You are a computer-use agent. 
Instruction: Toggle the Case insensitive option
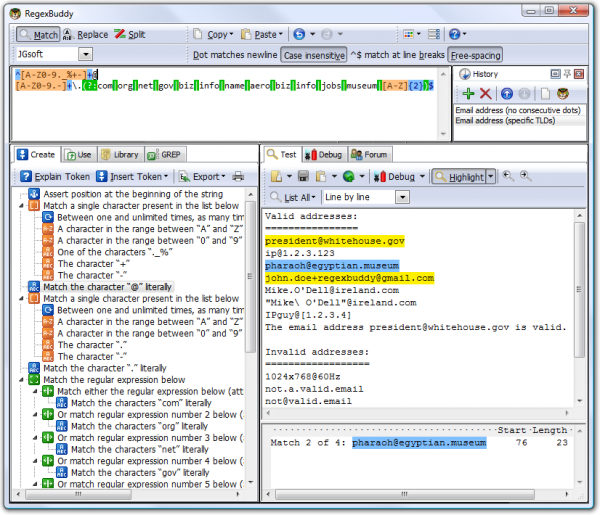(313, 54)
